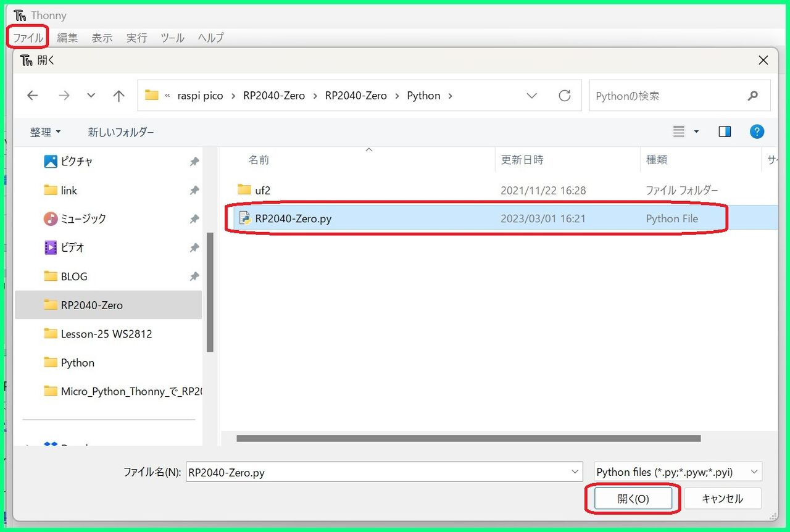790x532 pixels.
Task: Unpin ビデオ using its pin icon
Action: pos(194,247)
